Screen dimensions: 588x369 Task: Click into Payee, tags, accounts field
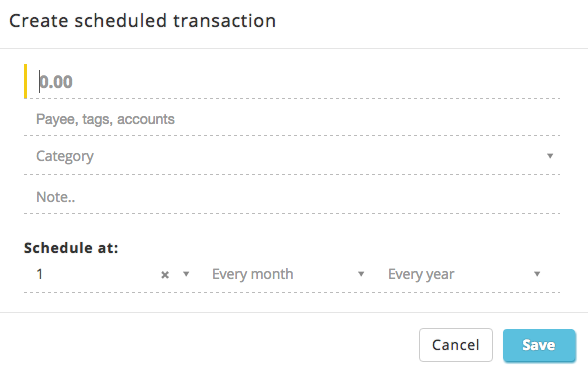coord(292,119)
